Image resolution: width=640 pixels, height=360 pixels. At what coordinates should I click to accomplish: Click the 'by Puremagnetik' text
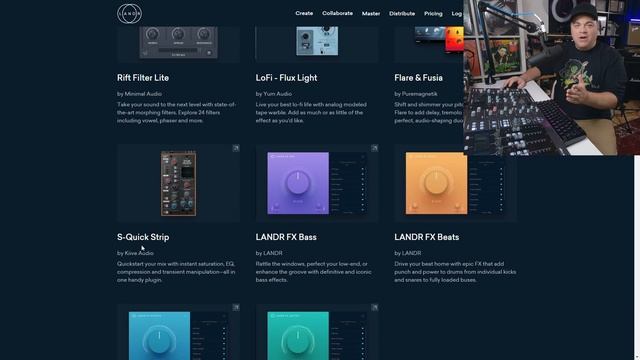tap(416, 94)
